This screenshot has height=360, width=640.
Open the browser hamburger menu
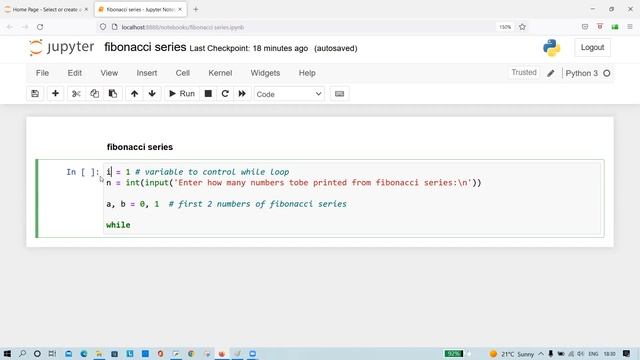pyautogui.click(x=630, y=27)
